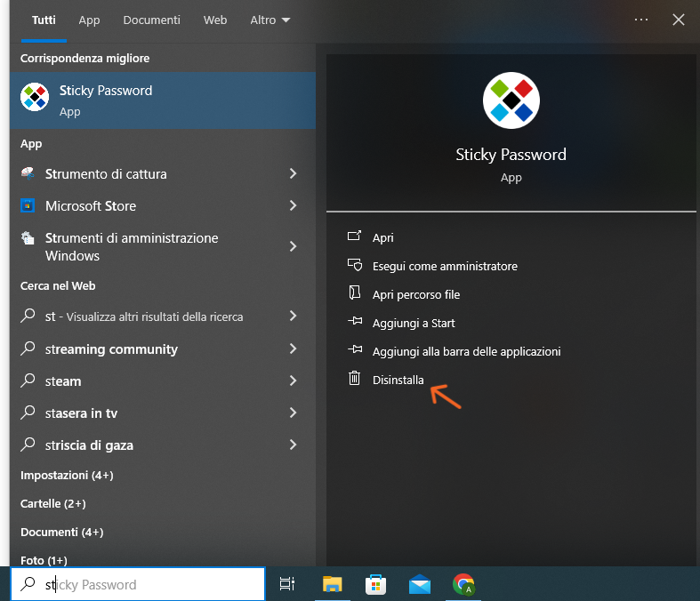Select Esegui come amministratore
This screenshot has height=601, width=700.
tap(445, 267)
